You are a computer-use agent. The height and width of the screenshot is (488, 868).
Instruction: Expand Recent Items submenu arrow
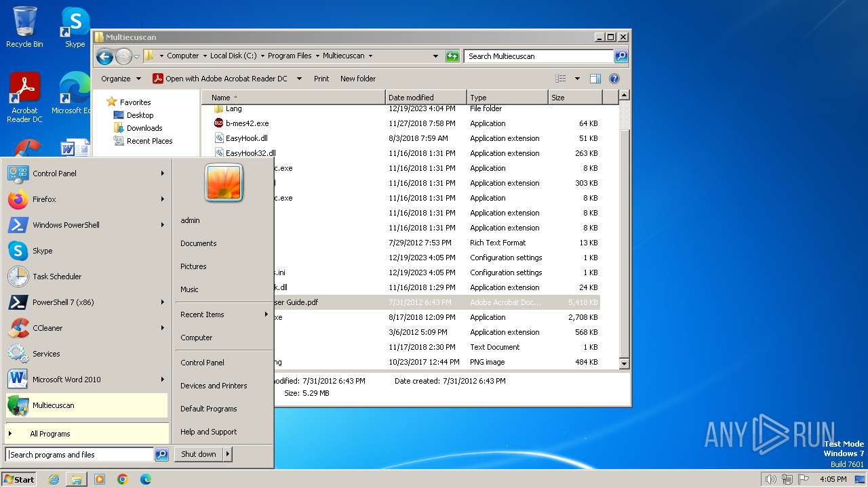[x=267, y=314]
